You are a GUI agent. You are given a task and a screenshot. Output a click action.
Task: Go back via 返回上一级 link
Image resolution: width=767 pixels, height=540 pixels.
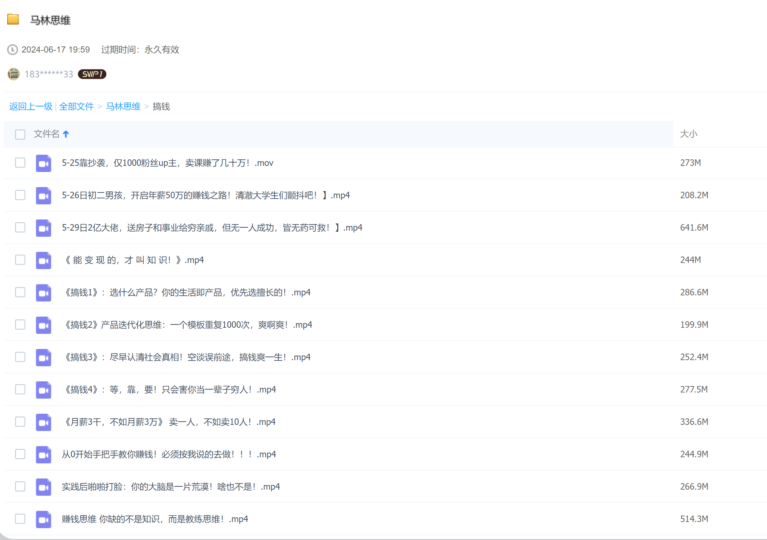[31, 106]
